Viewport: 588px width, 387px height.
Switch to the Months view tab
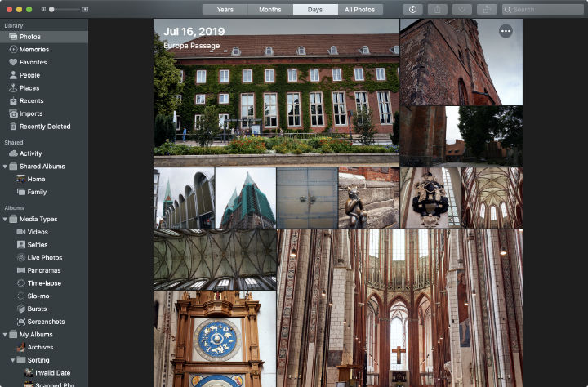[x=269, y=9]
